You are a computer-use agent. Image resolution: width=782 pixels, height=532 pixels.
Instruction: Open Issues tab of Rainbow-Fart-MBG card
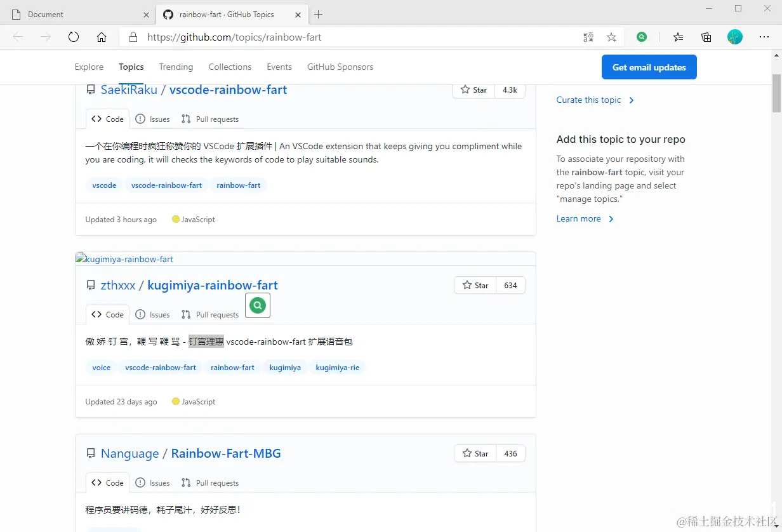click(x=152, y=483)
